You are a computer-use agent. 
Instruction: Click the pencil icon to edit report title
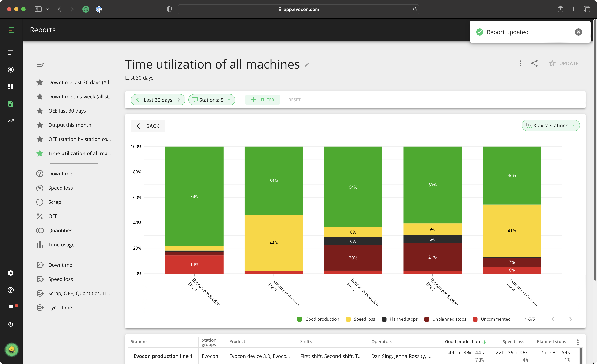[307, 65]
